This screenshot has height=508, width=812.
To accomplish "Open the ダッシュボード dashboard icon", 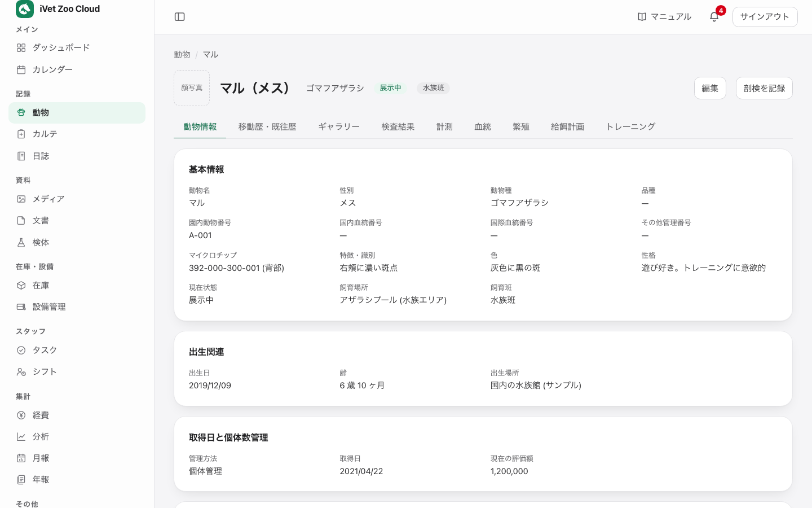I will [21, 48].
